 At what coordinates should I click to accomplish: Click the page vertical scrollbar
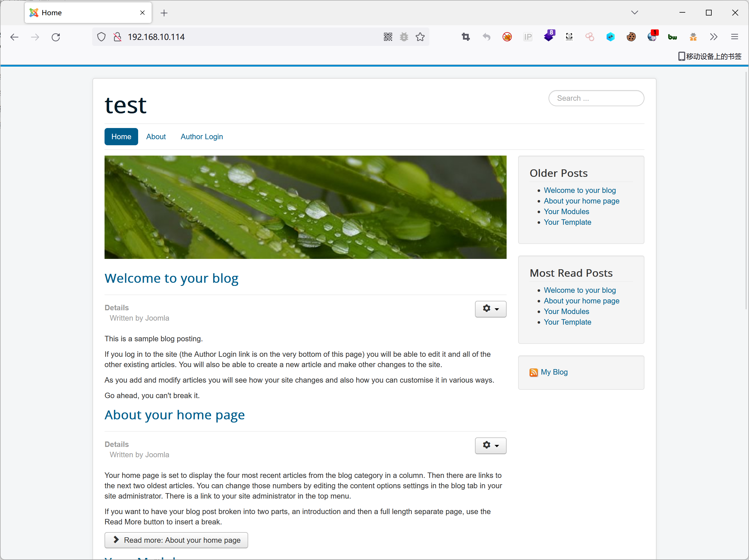tap(746, 189)
